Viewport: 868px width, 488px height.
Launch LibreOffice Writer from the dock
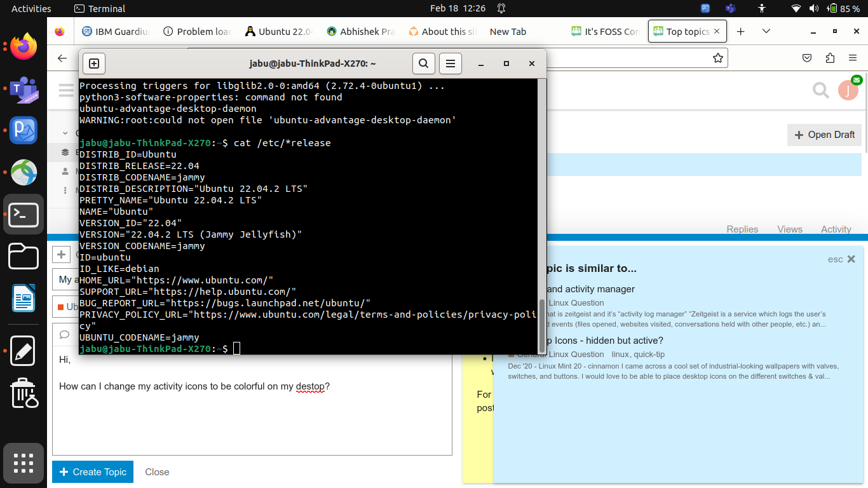24,299
